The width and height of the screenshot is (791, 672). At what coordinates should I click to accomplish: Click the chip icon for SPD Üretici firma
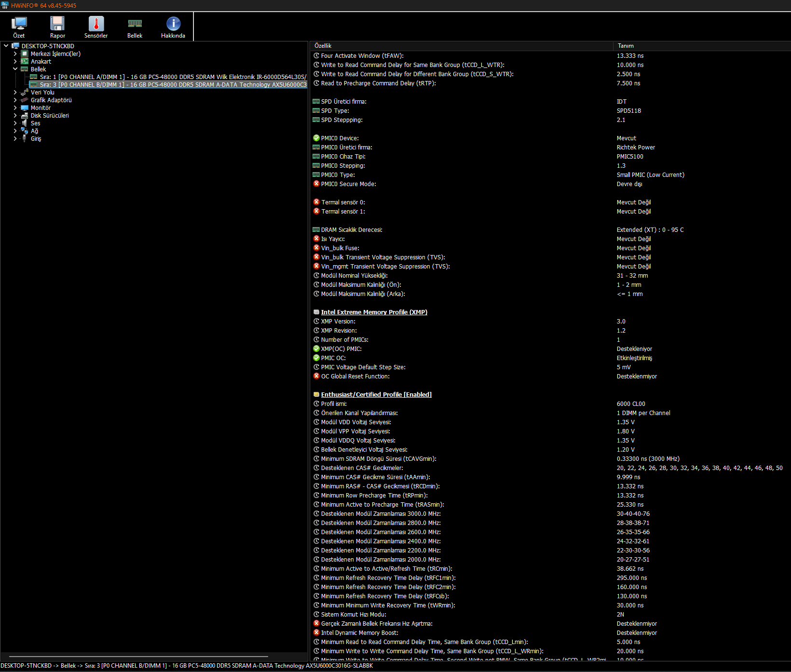pyautogui.click(x=316, y=101)
